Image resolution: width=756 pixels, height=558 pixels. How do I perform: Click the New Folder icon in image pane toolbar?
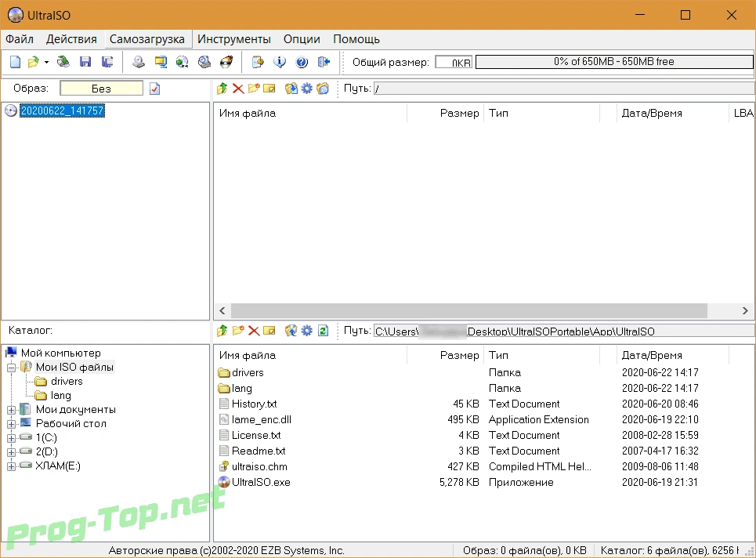254,89
